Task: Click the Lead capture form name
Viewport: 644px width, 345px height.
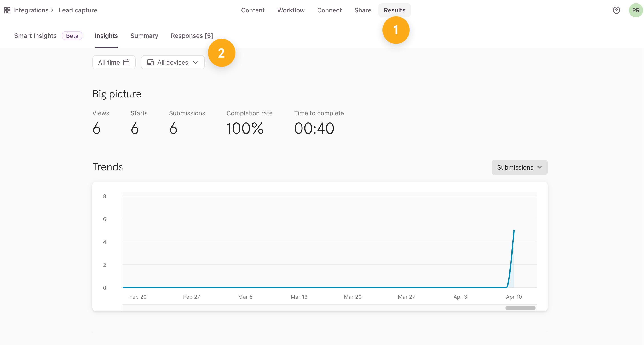Action: pyautogui.click(x=78, y=10)
